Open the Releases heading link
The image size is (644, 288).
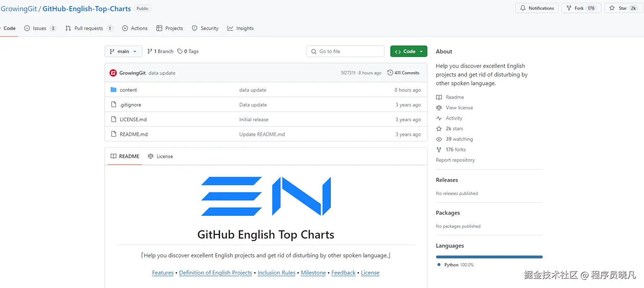click(447, 180)
